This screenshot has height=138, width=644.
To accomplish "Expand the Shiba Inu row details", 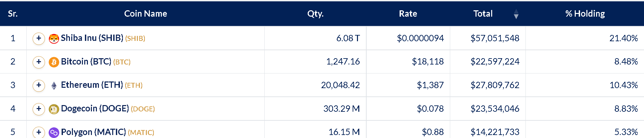I will point(39,38).
